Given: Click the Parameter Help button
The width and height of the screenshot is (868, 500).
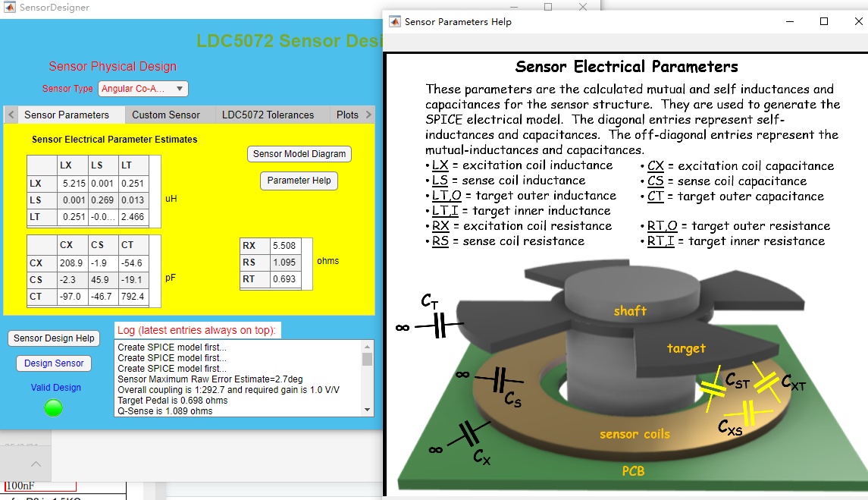Looking at the screenshot, I should 299,181.
